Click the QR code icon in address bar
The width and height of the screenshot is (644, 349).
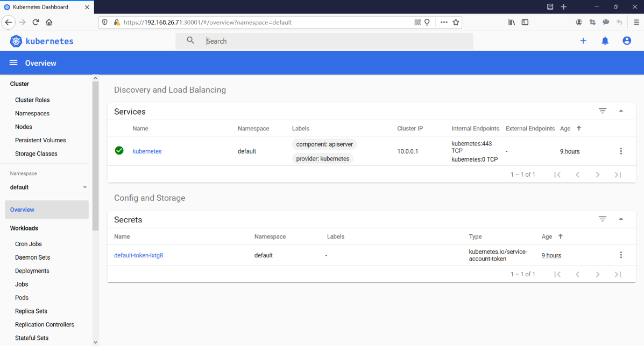[417, 22]
